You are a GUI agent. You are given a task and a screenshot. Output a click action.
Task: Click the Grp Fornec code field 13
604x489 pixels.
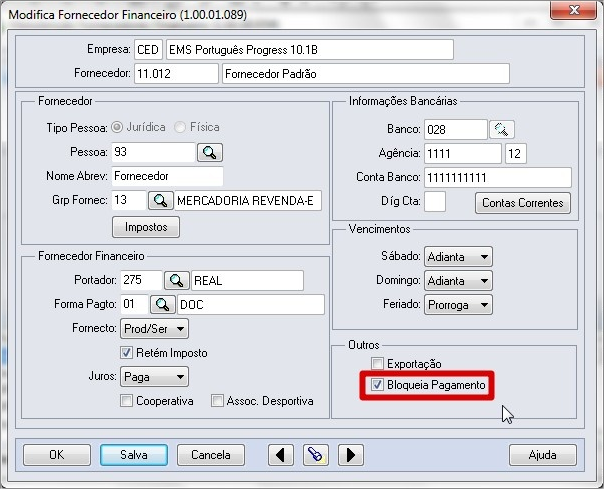pos(129,200)
